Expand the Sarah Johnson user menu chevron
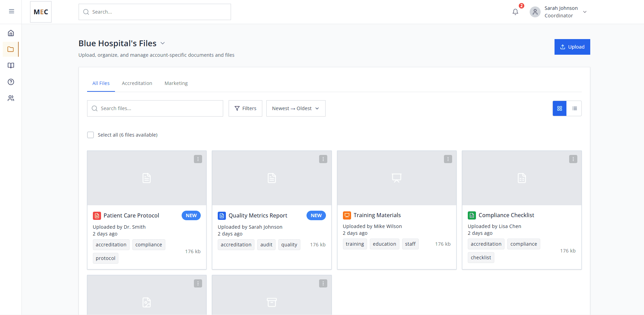Image resolution: width=644 pixels, height=315 pixels. (585, 12)
